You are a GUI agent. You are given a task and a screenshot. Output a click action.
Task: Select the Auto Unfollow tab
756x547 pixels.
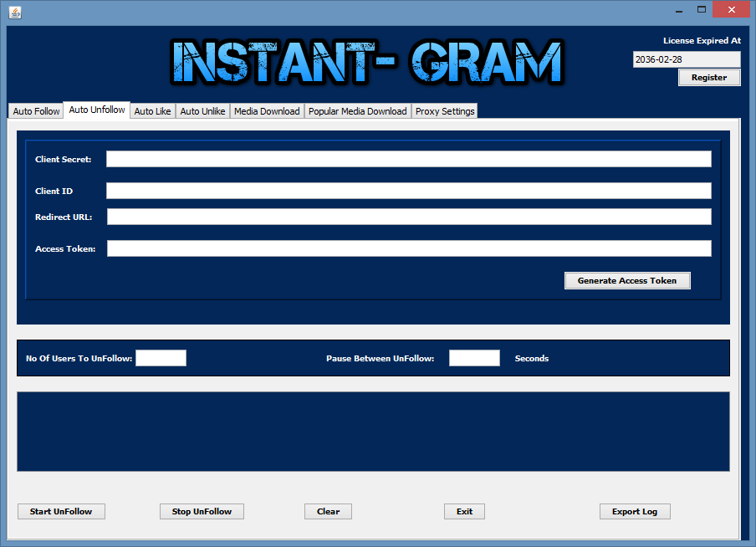pyautogui.click(x=96, y=110)
